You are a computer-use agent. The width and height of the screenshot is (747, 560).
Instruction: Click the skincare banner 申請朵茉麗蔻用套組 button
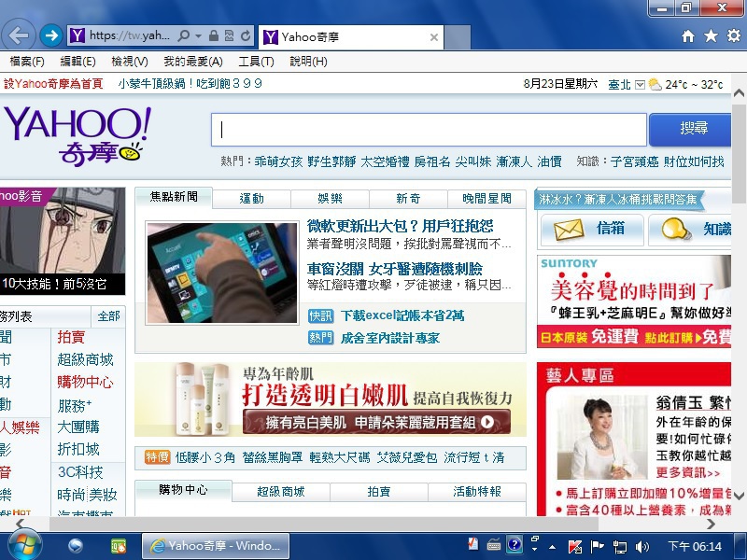(x=376, y=422)
